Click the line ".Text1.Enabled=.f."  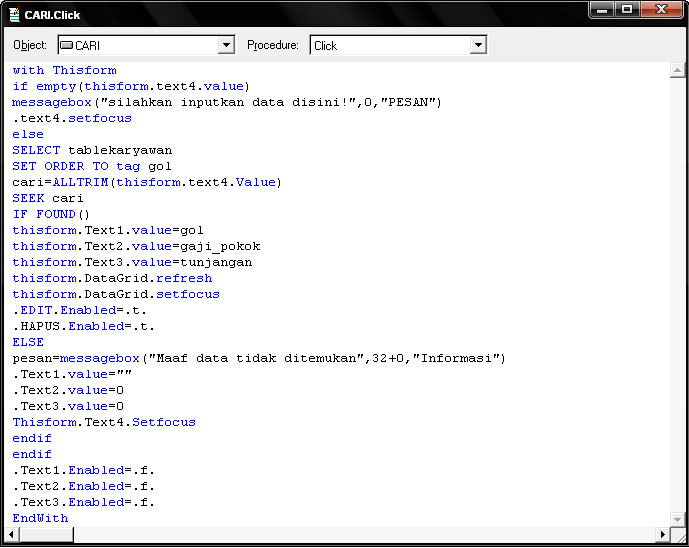[x=83, y=470]
